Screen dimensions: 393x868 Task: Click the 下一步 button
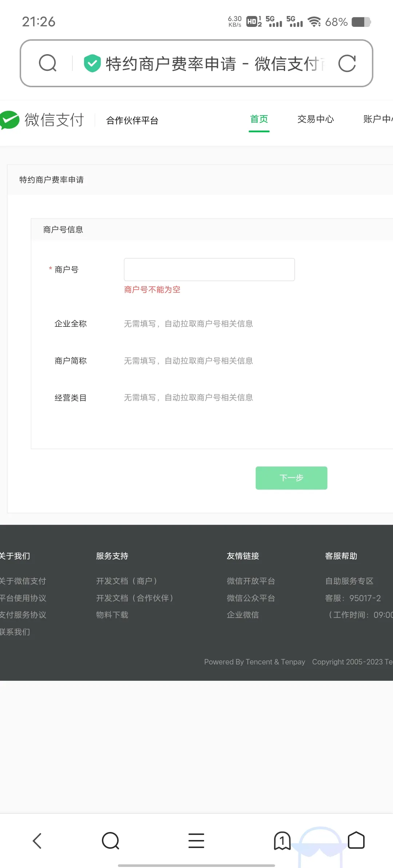coord(291,478)
